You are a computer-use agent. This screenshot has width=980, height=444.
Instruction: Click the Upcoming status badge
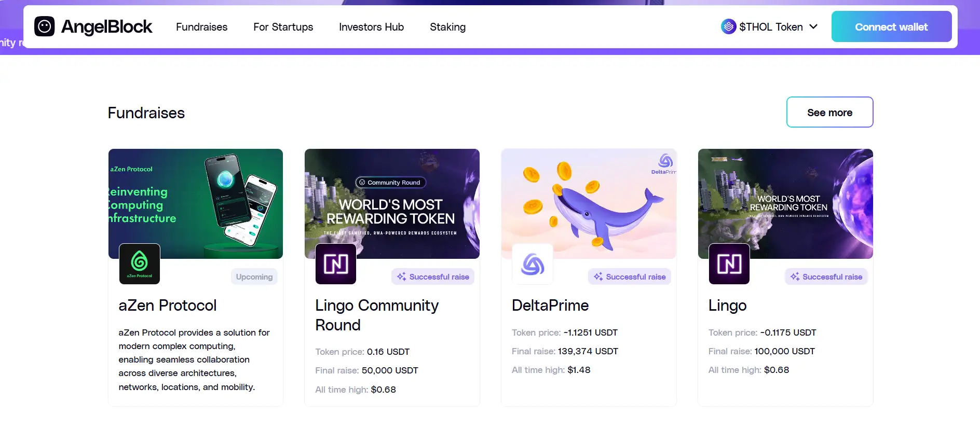[x=254, y=277]
